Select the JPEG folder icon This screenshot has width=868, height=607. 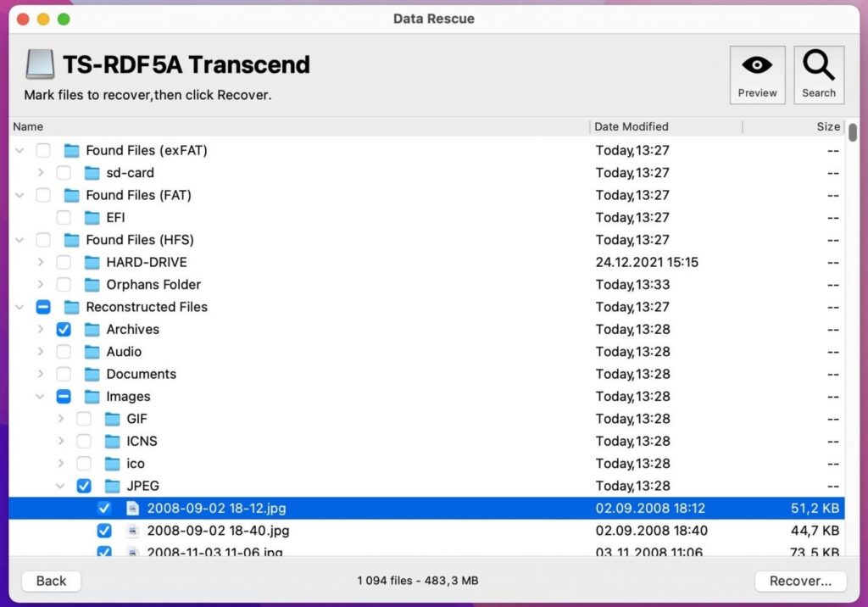click(x=113, y=486)
